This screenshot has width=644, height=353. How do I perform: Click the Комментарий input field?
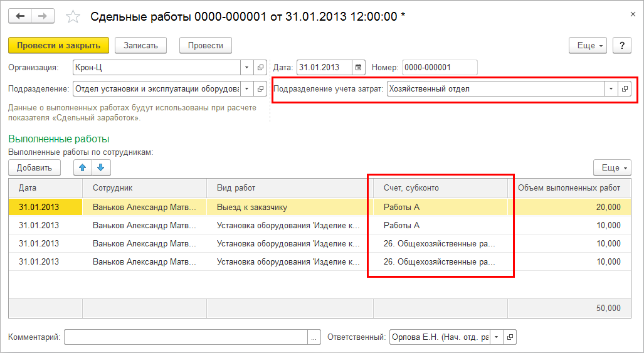click(186, 337)
